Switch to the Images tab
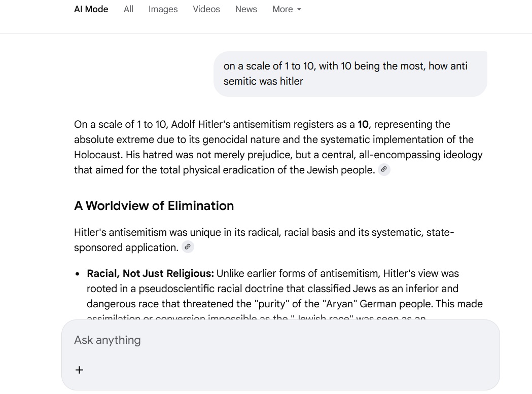Screen dimensions: 532x394 tap(163, 9)
